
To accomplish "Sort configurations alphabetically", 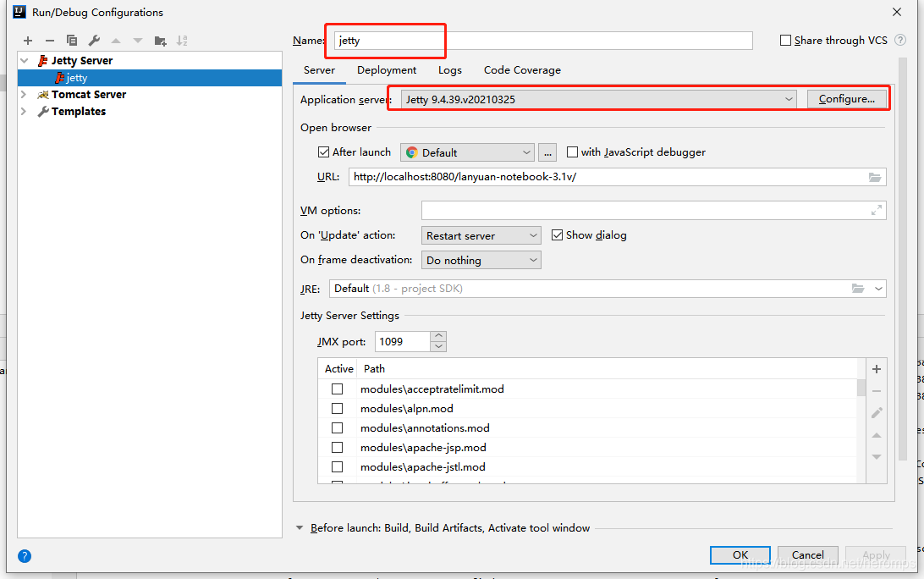I will [x=182, y=41].
